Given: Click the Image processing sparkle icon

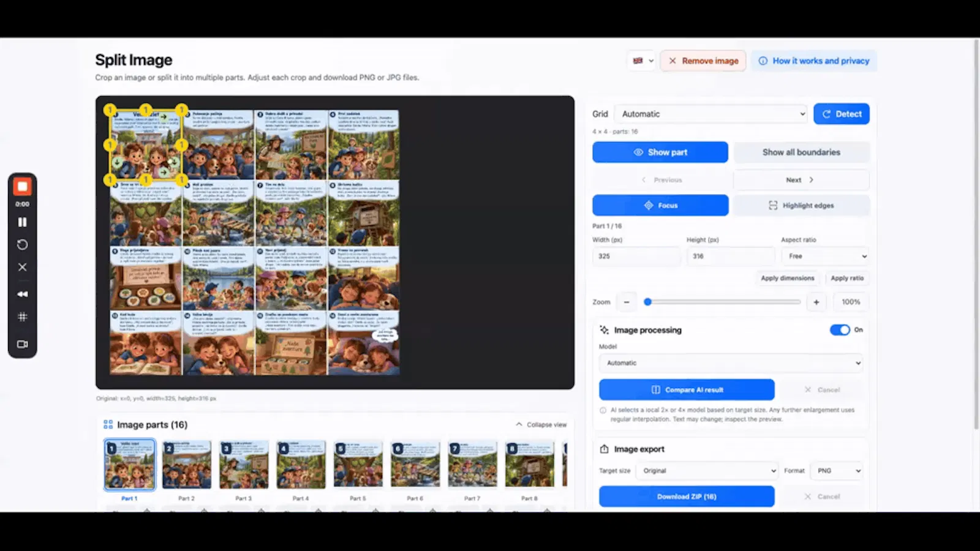Looking at the screenshot, I should (x=604, y=330).
